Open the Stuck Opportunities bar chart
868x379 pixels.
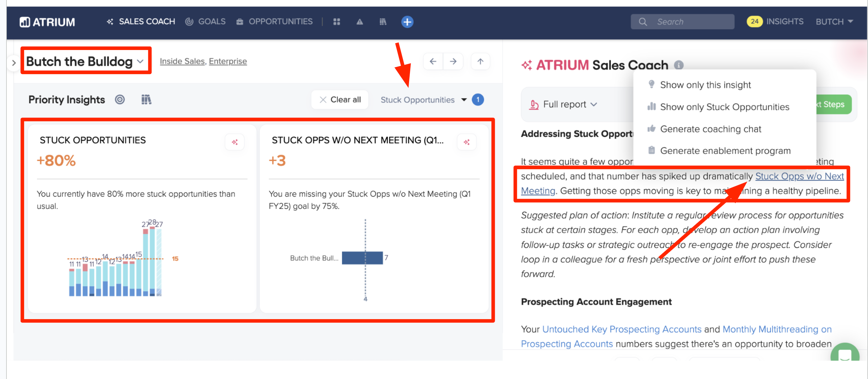[116, 258]
